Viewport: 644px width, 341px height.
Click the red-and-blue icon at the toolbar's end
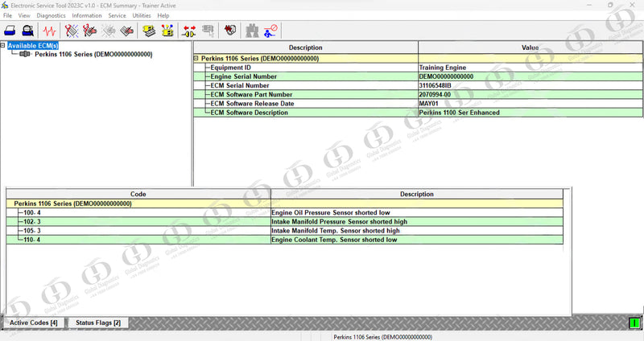click(270, 31)
